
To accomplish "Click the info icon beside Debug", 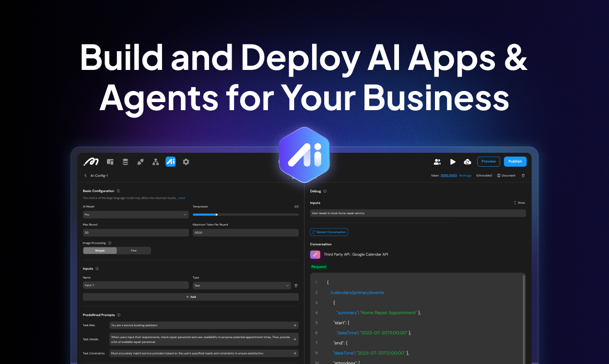I will 325,191.
